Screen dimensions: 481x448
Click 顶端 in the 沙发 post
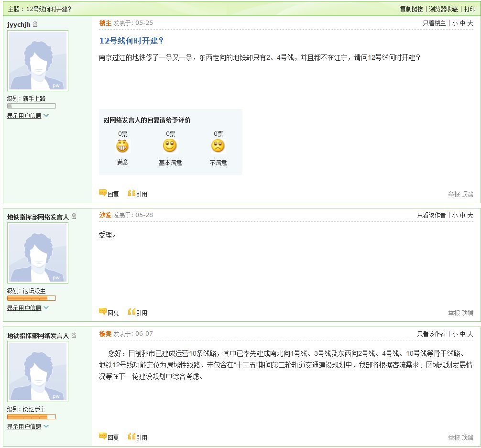468,313
